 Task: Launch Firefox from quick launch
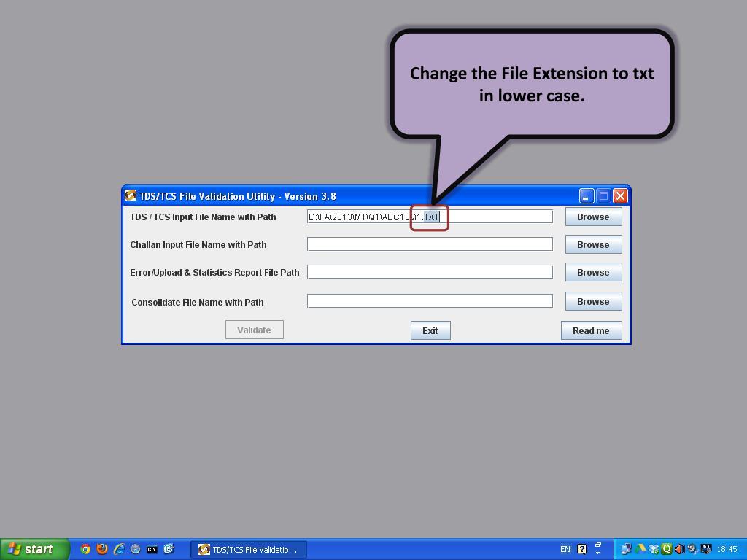point(102,549)
